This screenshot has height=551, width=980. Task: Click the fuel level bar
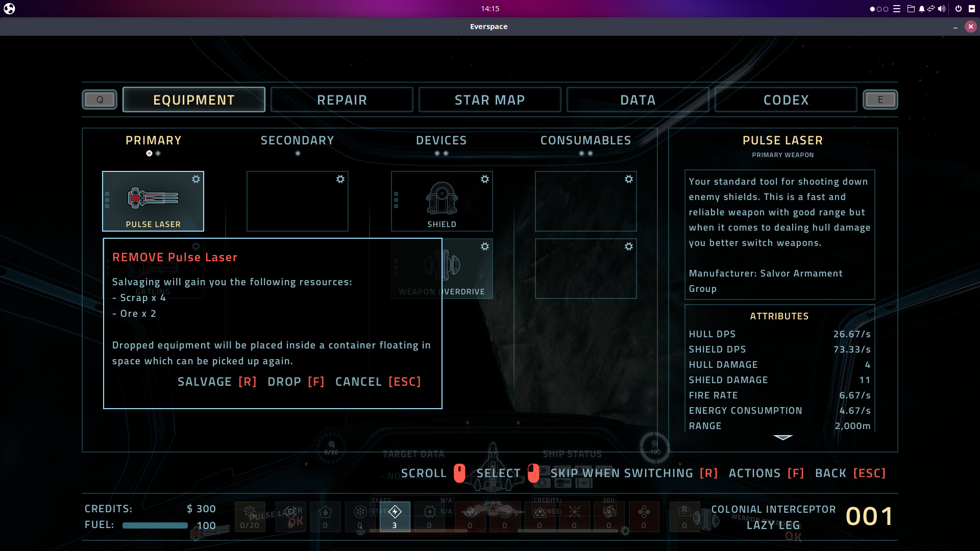[155, 525]
